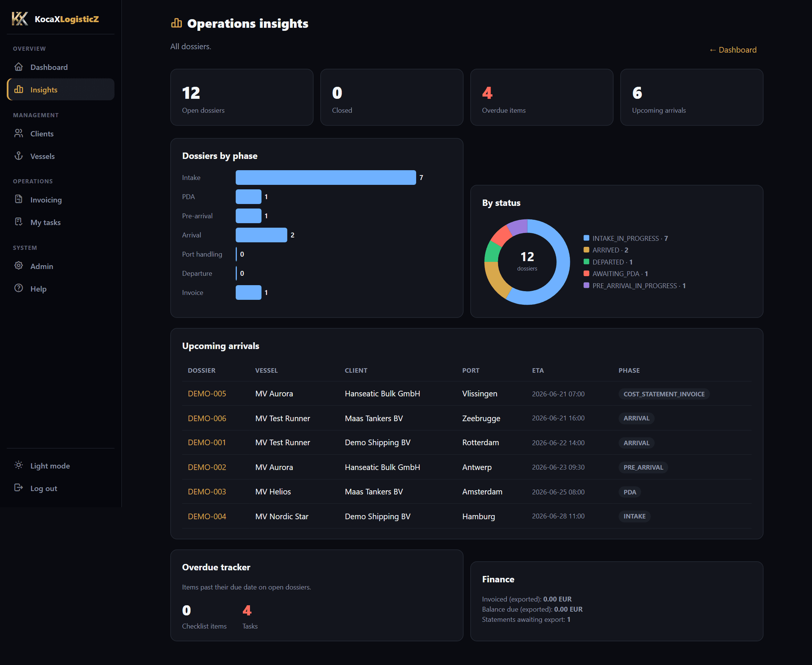Click the chart icon beside Operations insights title
This screenshot has height=665, width=812.
point(177,23)
